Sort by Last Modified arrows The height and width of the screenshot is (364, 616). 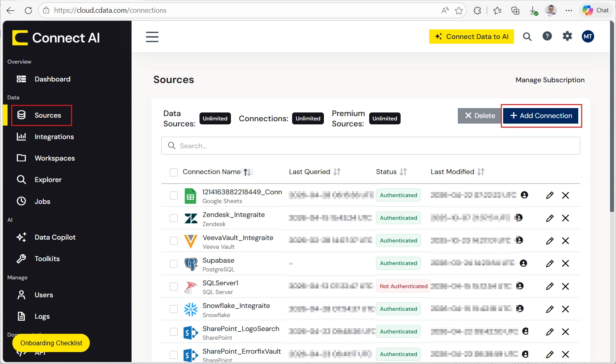tap(481, 172)
